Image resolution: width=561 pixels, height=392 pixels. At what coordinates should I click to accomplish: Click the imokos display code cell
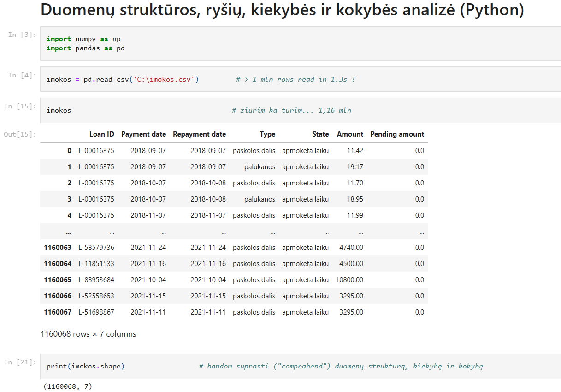coord(301,110)
